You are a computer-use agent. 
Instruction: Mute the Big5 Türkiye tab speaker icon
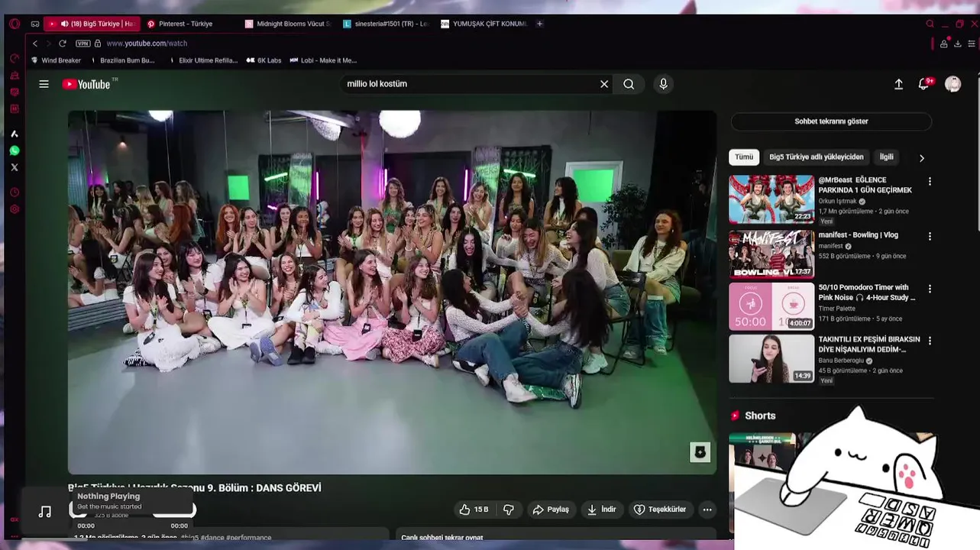point(64,24)
